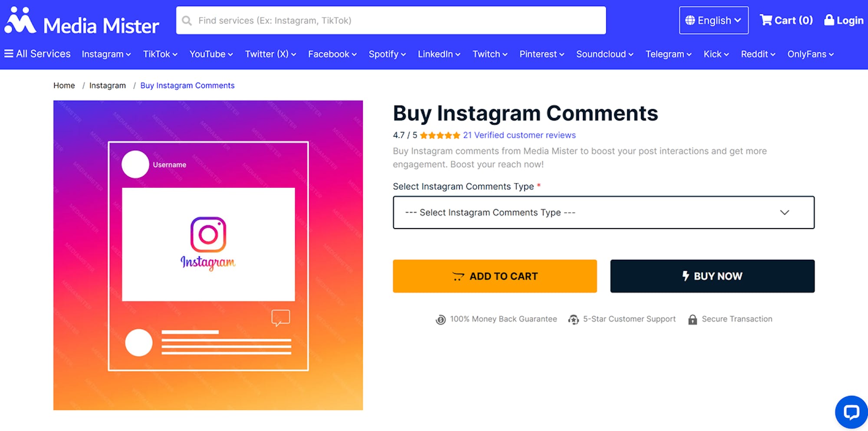Expand the Instagram navigation dropdown
868x431 pixels.
(x=106, y=54)
